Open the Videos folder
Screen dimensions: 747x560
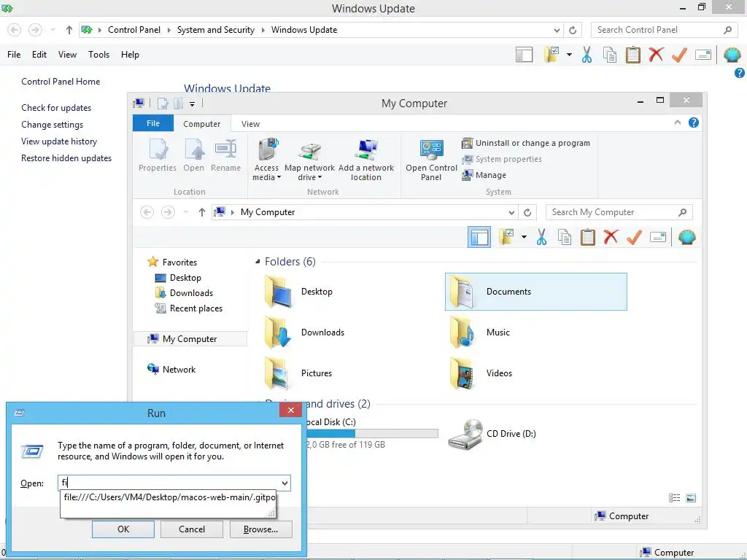pos(481,373)
